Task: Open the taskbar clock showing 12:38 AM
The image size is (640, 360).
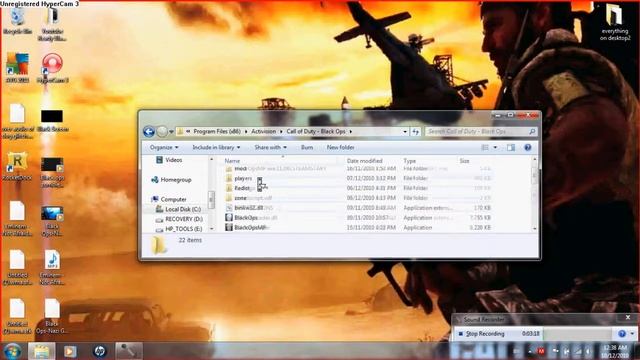Action: pyautogui.click(x=614, y=351)
